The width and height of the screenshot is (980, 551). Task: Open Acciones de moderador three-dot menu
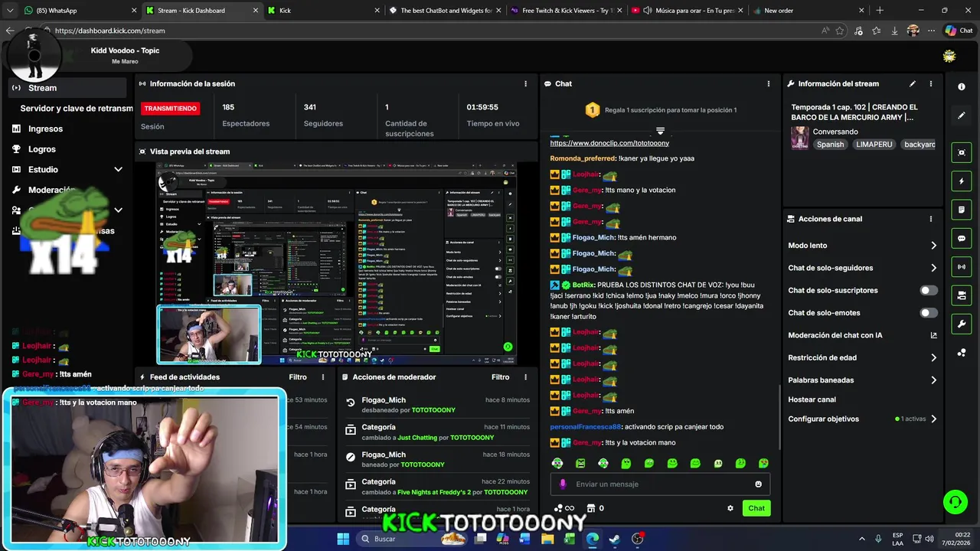(525, 377)
